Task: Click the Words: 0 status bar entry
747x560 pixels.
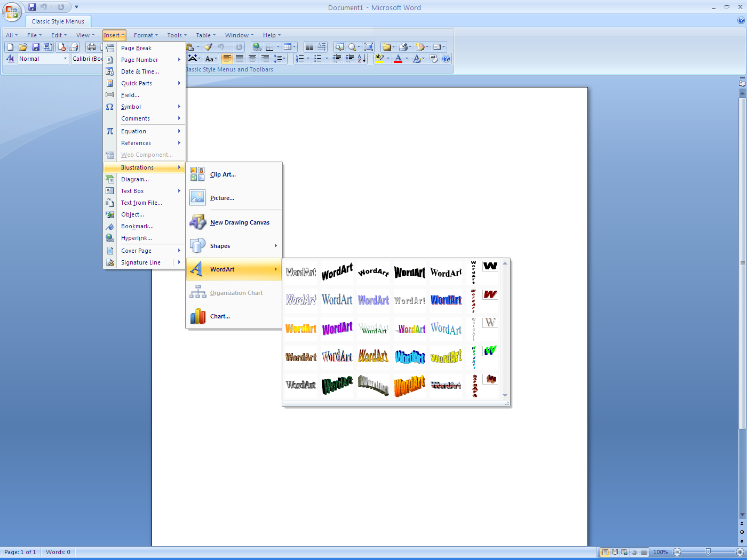Action: 58,552
